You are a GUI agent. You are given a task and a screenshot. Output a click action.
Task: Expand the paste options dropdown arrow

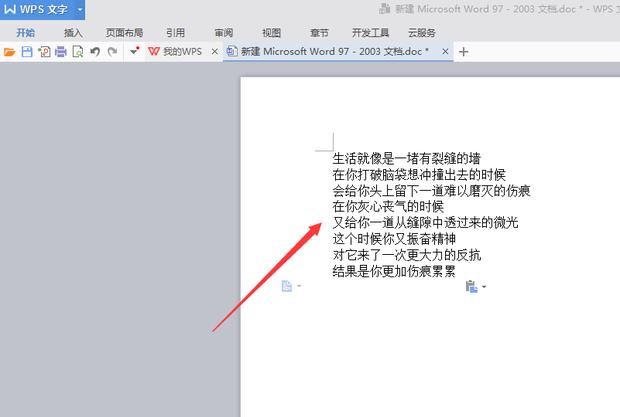point(484,287)
